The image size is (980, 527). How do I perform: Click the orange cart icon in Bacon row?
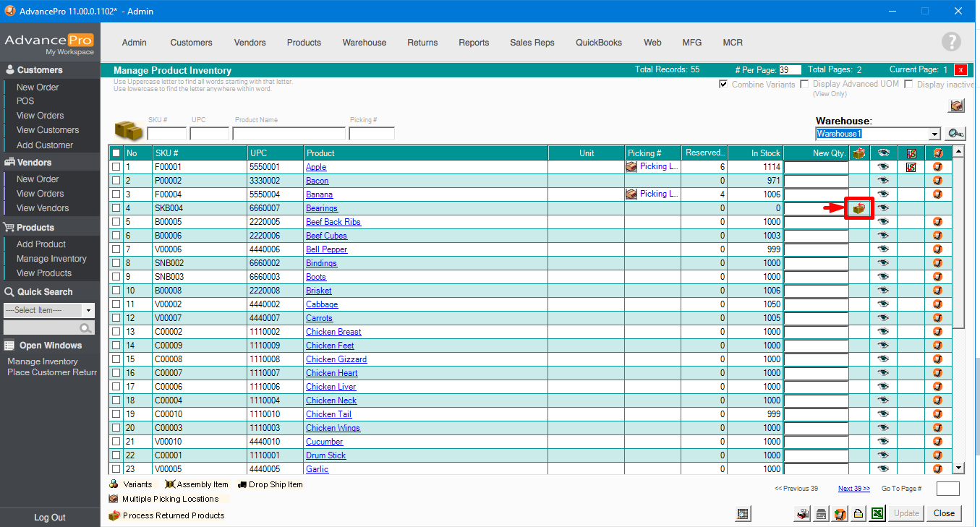938,181
